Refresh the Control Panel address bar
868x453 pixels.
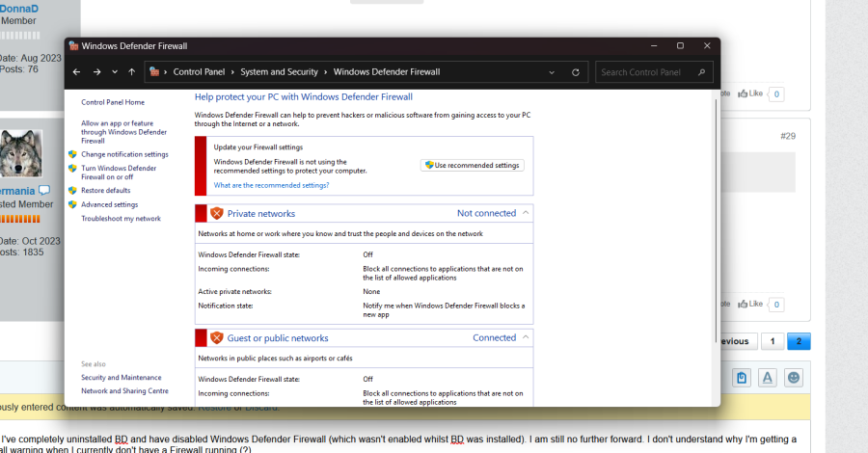click(576, 72)
